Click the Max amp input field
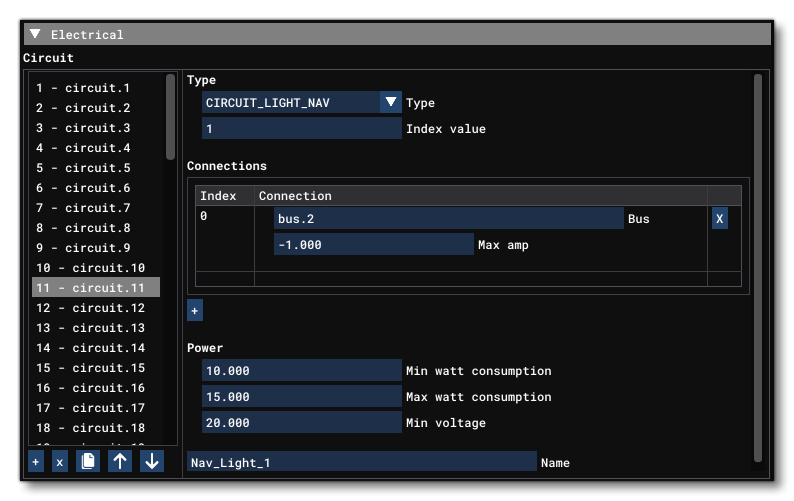The width and height of the screenshot is (794, 501). click(x=373, y=244)
